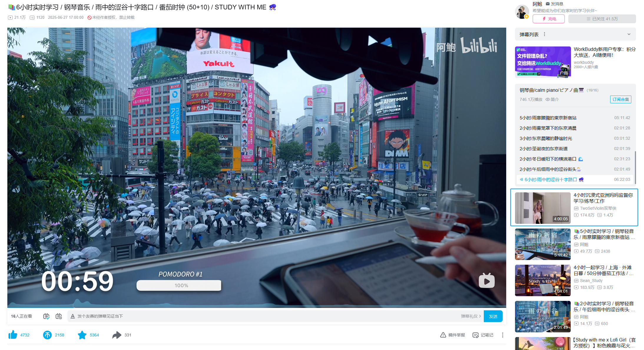Click the favorite star icon
This screenshot has height=350, width=644.
click(82, 335)
